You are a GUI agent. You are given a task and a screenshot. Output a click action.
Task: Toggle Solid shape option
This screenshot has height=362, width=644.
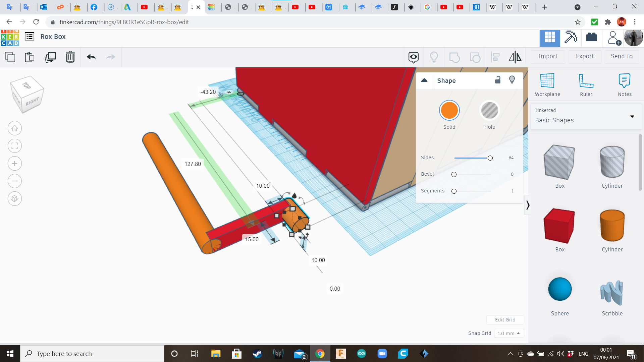point(449,111)
